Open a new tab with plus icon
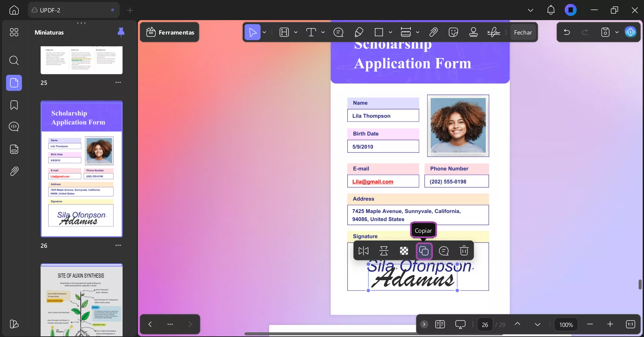The height and width of the screenshot is (337, 644). [x=130, y=10]
